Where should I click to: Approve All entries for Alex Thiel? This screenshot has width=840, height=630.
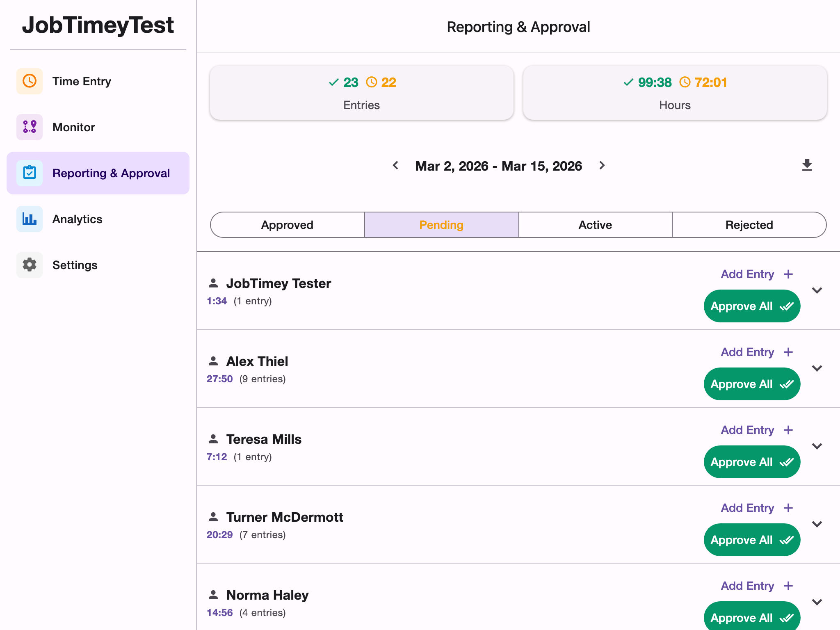coord(752,383)
